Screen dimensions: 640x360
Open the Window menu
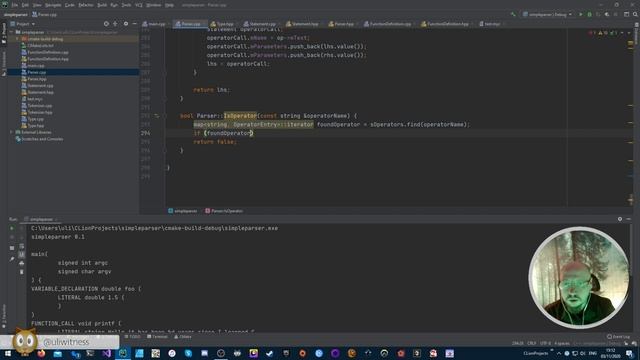pyautogui.click(x=153, y=5)
